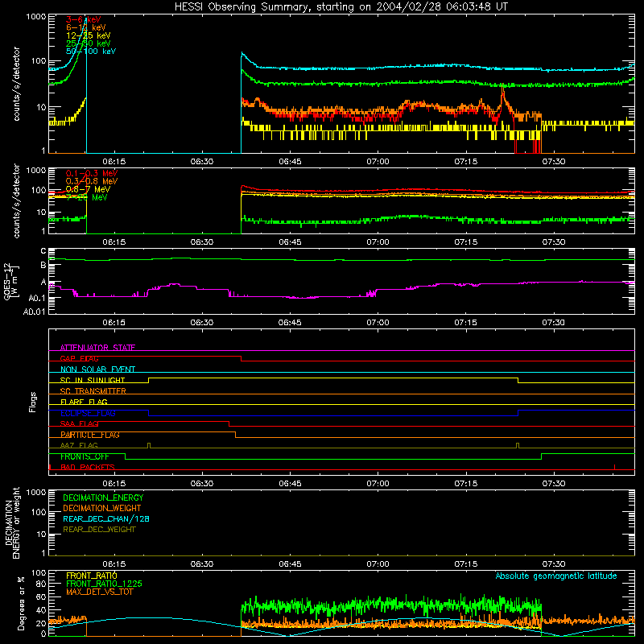Click the vertical Flags axis label
Screen dimensions: 644x644
(33, 402)
